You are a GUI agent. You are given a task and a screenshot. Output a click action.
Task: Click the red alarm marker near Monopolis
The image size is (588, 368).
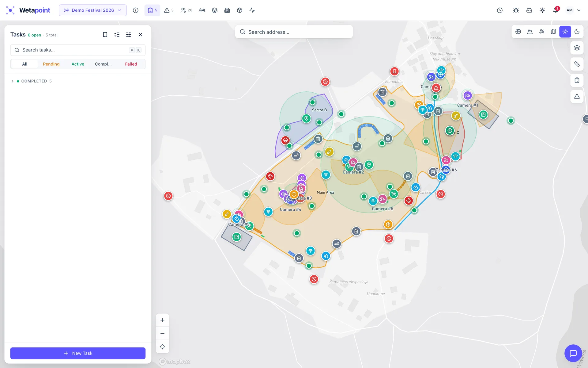pos(394,71)
